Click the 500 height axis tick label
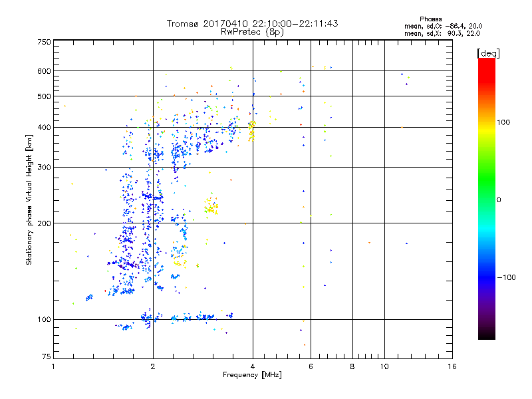The image size is (532, 399). tap(44, 96)
